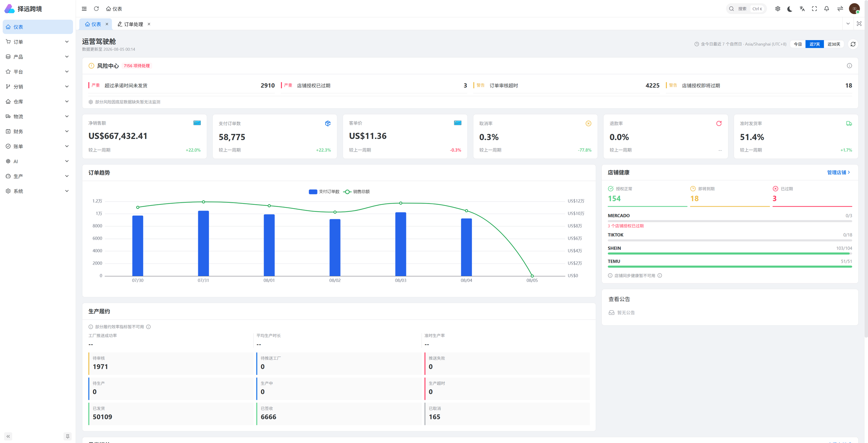Select 仪表 in the sidebar
Image resolution: width=868 pixels, height=443 pixels.
[38, 27]
